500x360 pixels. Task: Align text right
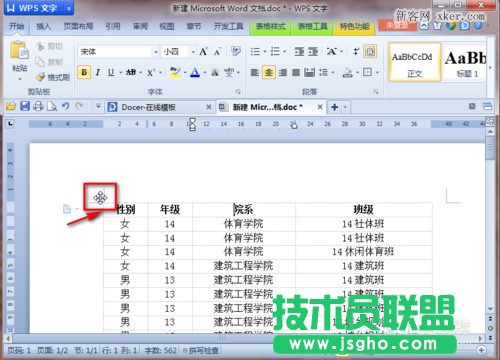[x=283, y=72]
